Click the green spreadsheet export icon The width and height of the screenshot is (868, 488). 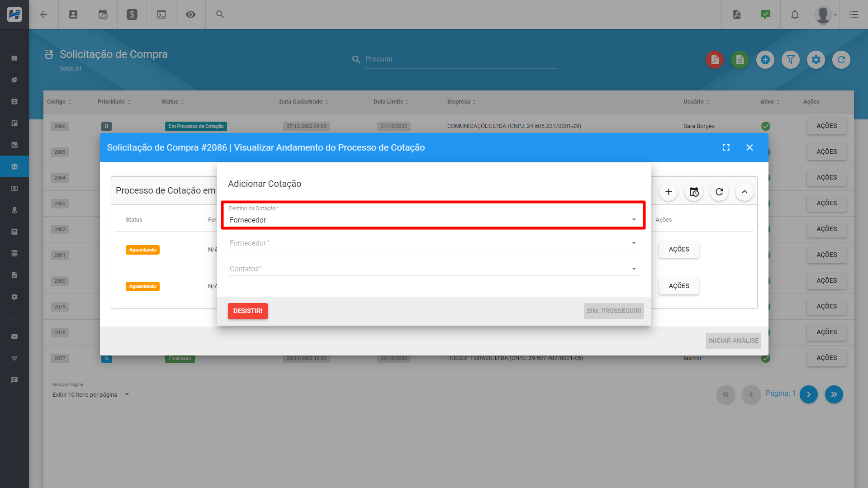(740, 60)
